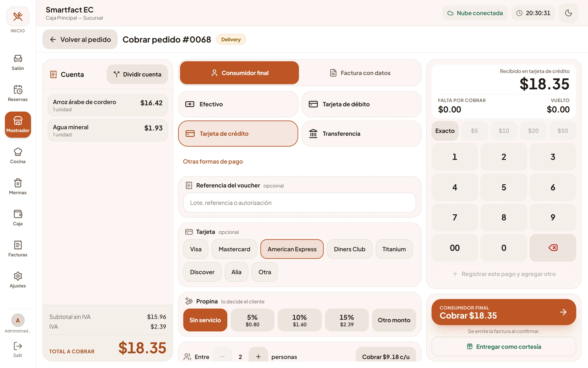
Task: Click the $20 quick amount
Action: tap(533, 131)
